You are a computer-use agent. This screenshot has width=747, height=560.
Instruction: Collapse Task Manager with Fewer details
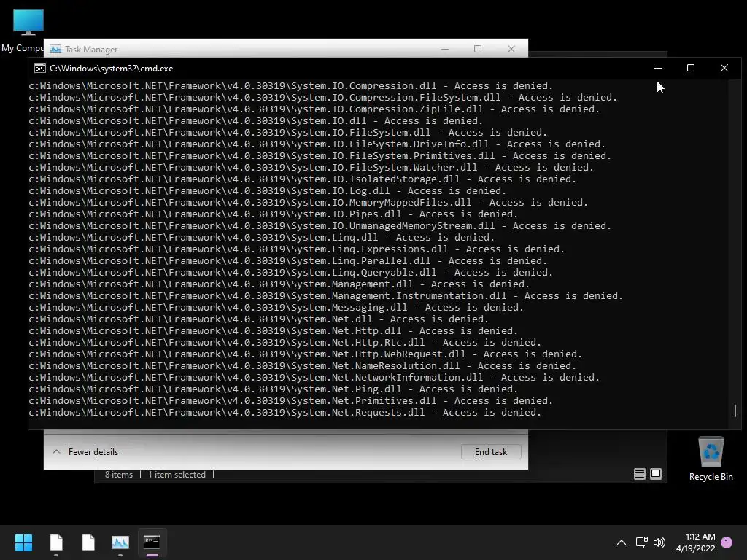click(85, 452)
